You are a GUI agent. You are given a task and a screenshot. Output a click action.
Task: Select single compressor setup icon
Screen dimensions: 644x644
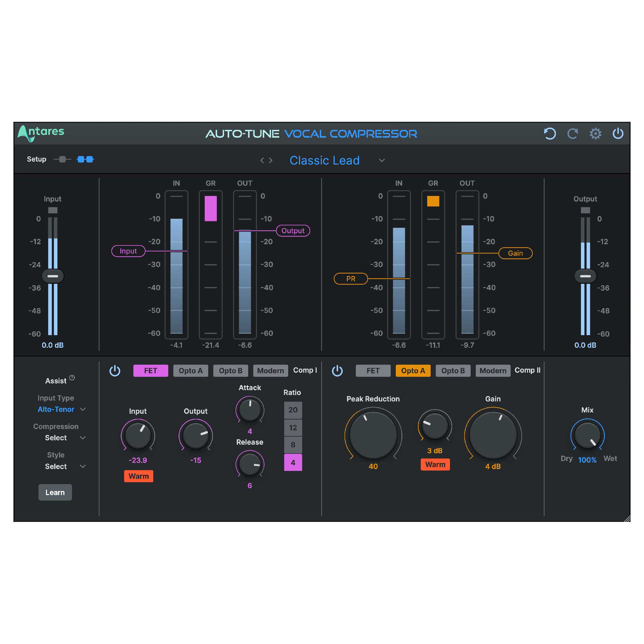tap(62, 159)
